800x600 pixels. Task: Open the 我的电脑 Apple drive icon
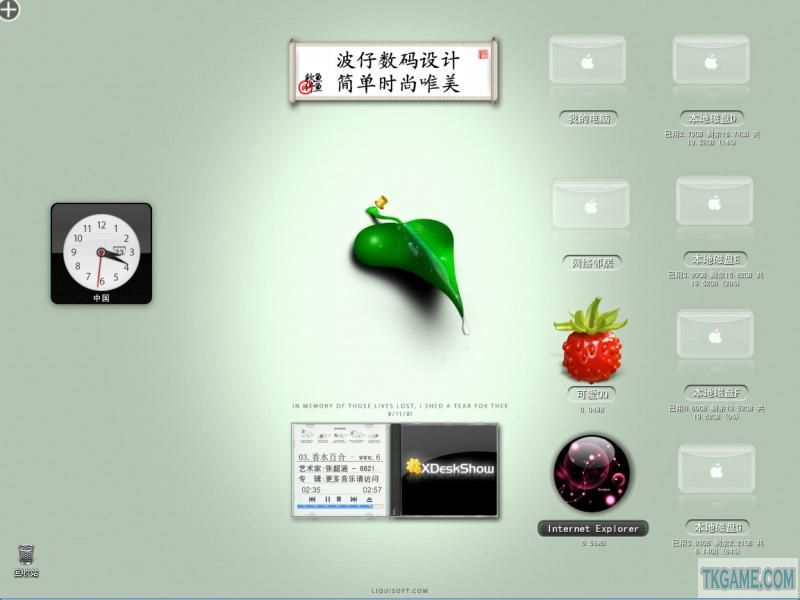click(x=587, y=60)
